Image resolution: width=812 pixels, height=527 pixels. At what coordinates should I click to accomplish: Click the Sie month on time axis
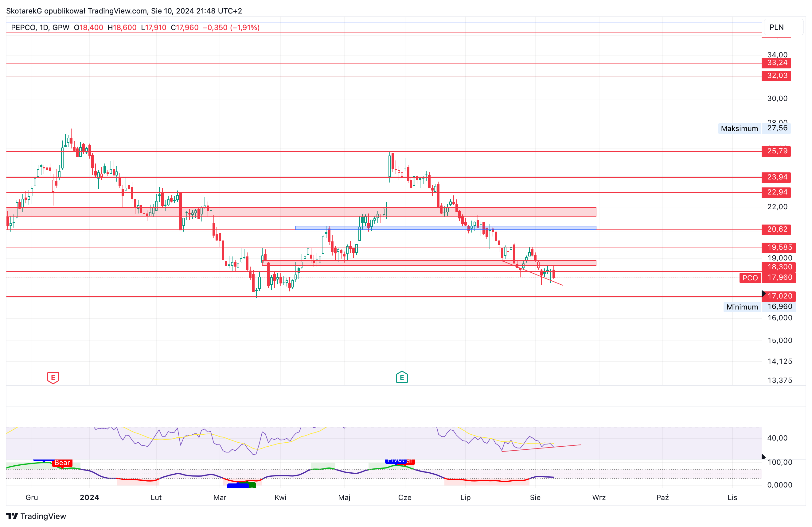pos(535,497)
